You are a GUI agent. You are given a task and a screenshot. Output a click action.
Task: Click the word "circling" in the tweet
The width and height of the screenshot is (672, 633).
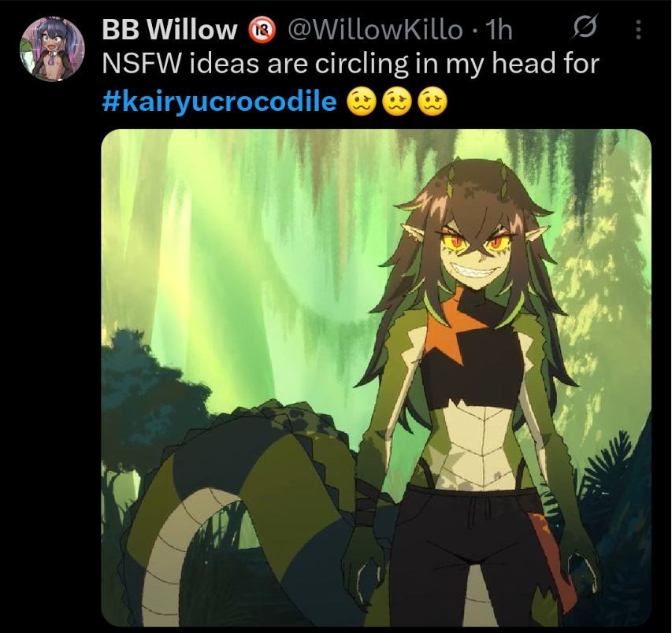[x=362, y=64]
